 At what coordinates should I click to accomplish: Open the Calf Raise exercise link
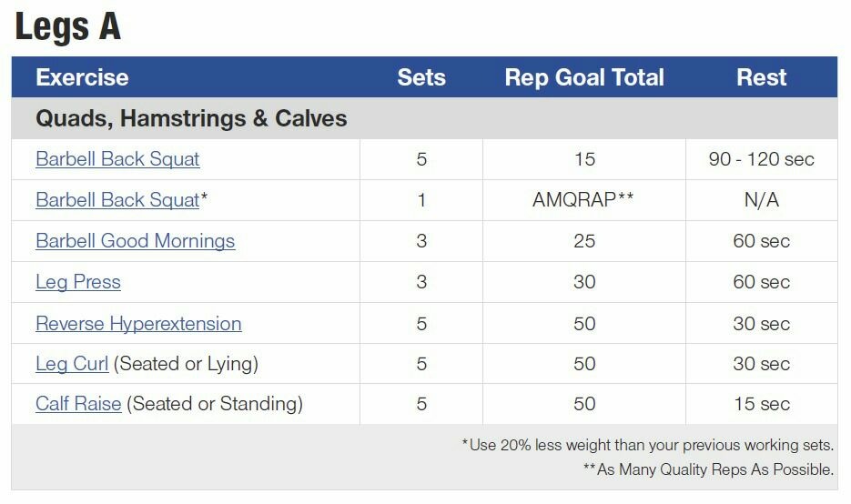point(78,404)
